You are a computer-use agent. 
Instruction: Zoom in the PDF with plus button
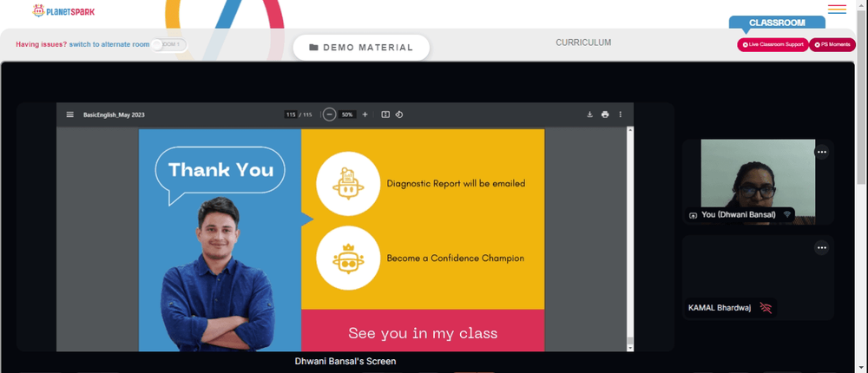click(365, 115)
